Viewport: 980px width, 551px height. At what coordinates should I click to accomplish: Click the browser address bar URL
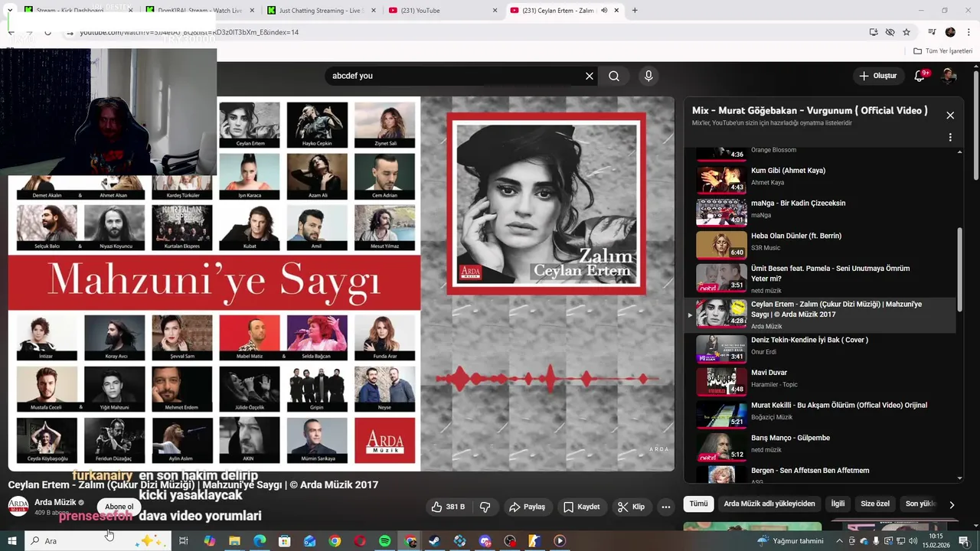coord(189,32)
